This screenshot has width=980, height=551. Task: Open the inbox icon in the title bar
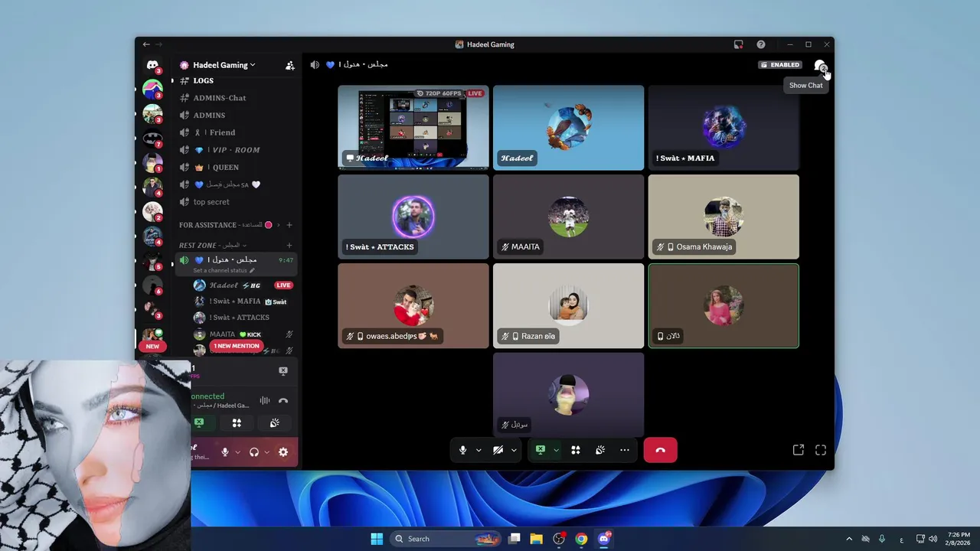pyautogui.click(x=738, y=44)
